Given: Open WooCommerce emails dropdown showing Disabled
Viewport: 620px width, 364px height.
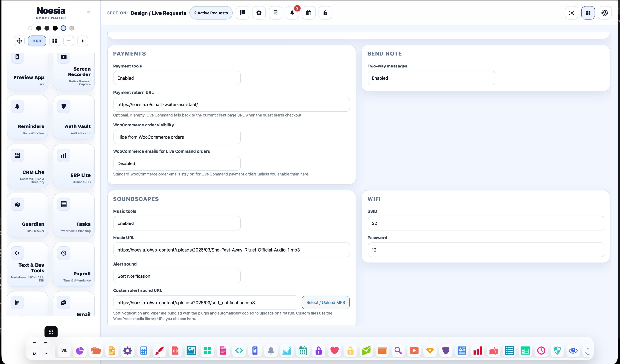Looking at the screenshot, I should point(177,163).
